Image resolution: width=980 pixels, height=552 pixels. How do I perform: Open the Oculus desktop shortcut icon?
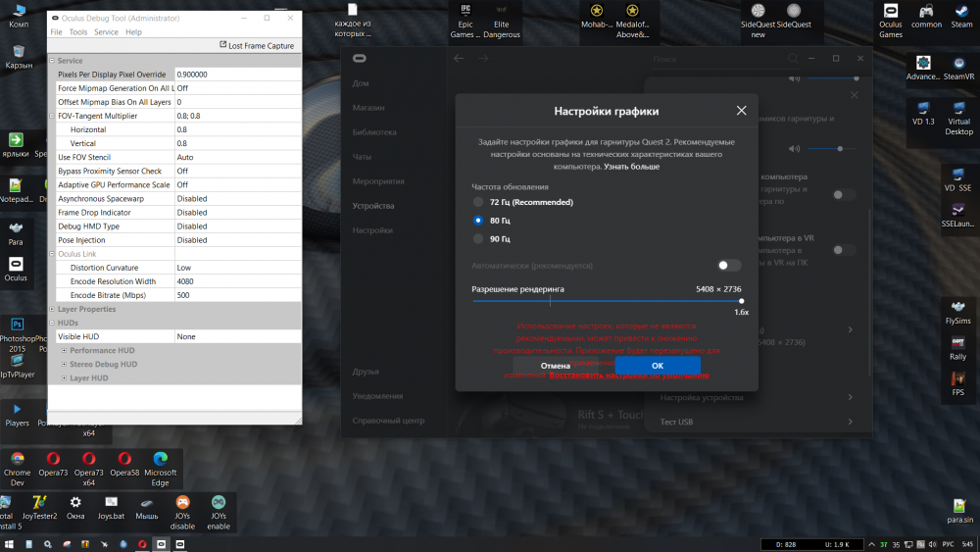coord(16,270)
